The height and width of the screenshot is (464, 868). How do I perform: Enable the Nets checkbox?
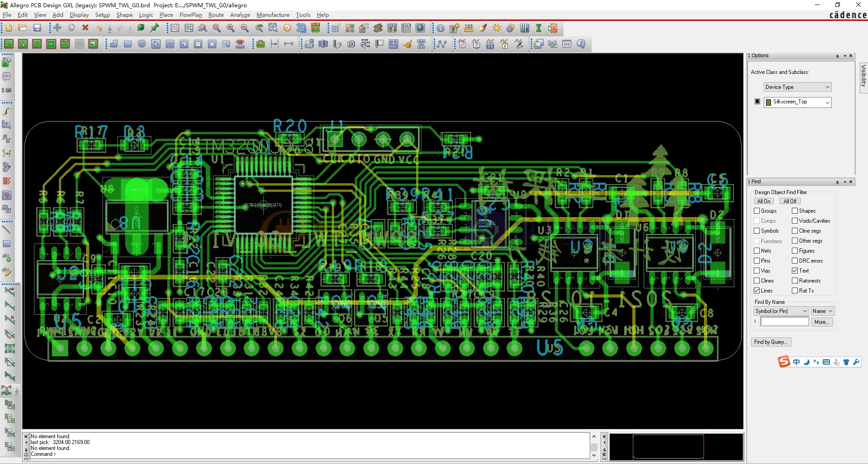click(x=756, y=251)
